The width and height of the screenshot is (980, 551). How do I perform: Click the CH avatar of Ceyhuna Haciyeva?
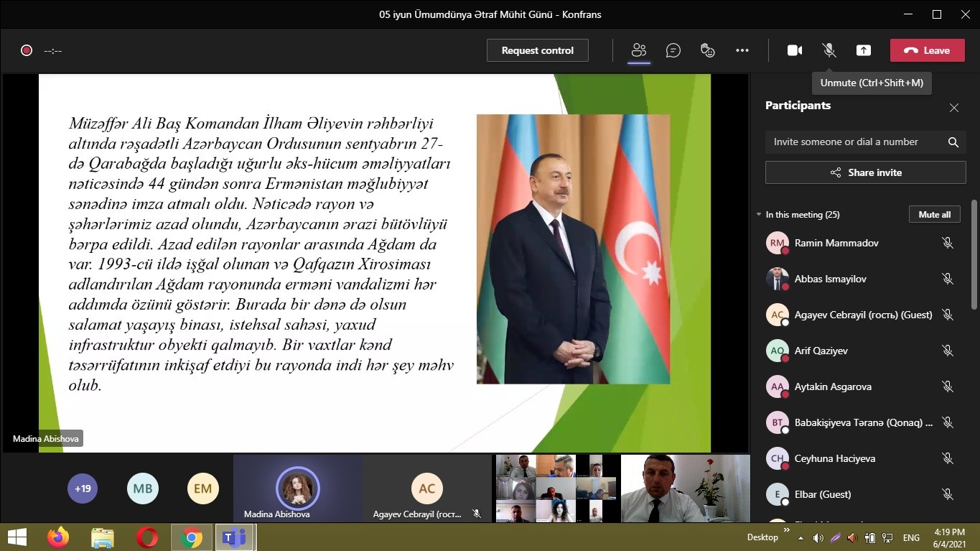pos(778,458)
